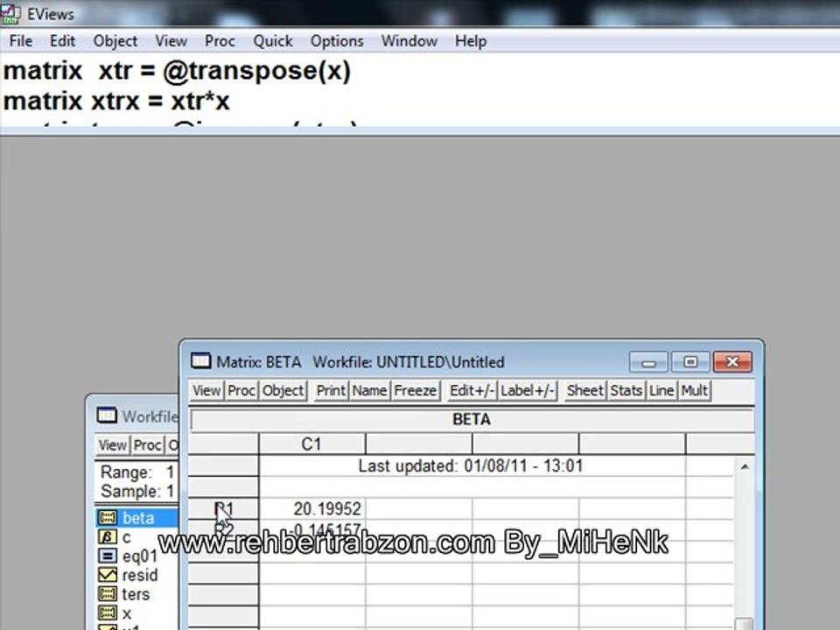Select the ters object name in the workfile

(x=136, y=594)
